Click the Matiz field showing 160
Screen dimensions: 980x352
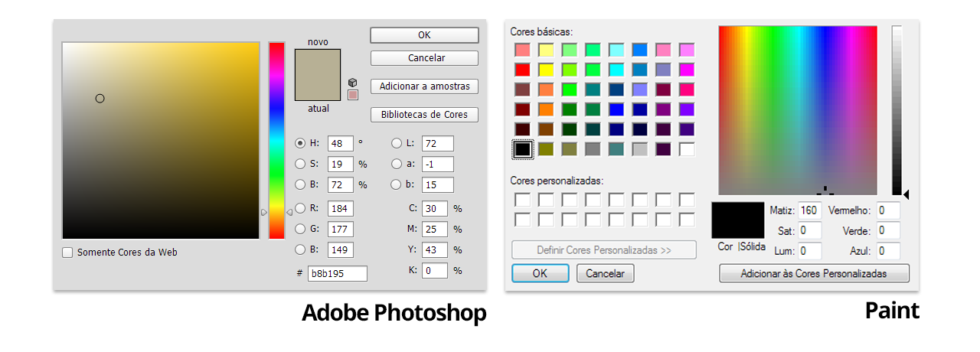coord(809,210)
